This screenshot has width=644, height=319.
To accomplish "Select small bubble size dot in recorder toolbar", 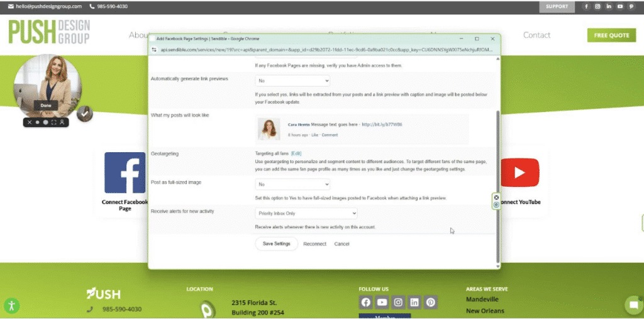I will 37,122.
